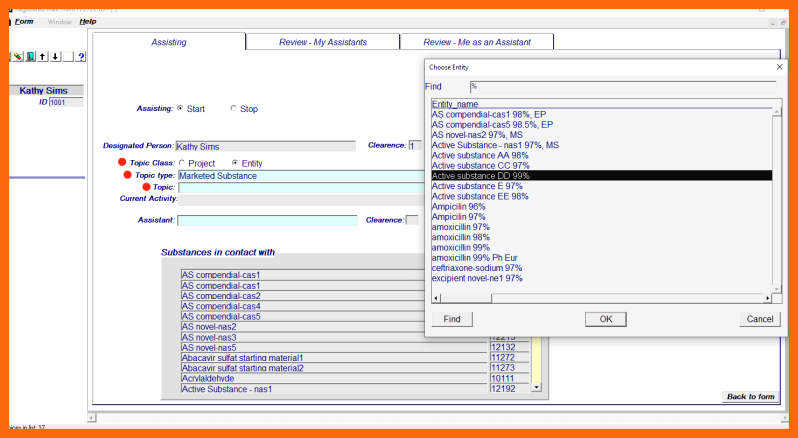Switch to Review - My Assistants tab
Image resolution: width=798 pixels, height=438 pixels.
click(x=322, y=42)
